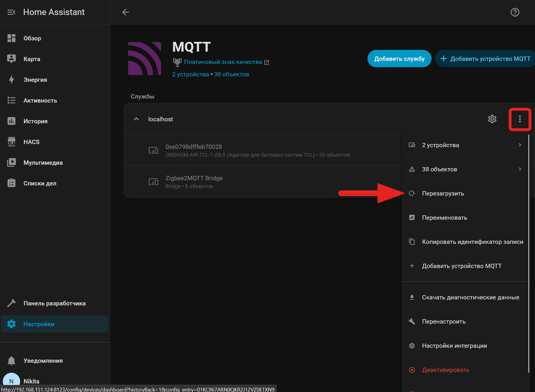
Task: Open the Карта map icon
Action: click(x=11, y=59)
